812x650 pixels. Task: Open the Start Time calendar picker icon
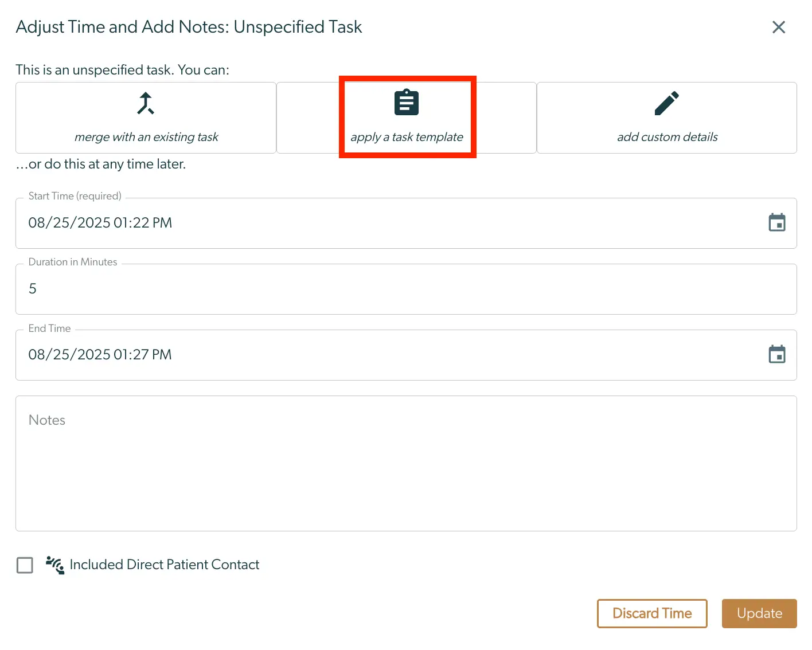(777, 222)
